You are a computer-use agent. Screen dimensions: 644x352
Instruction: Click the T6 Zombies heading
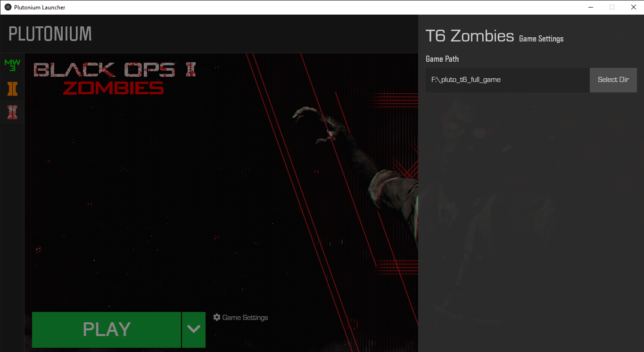click(x=470, y=36)
